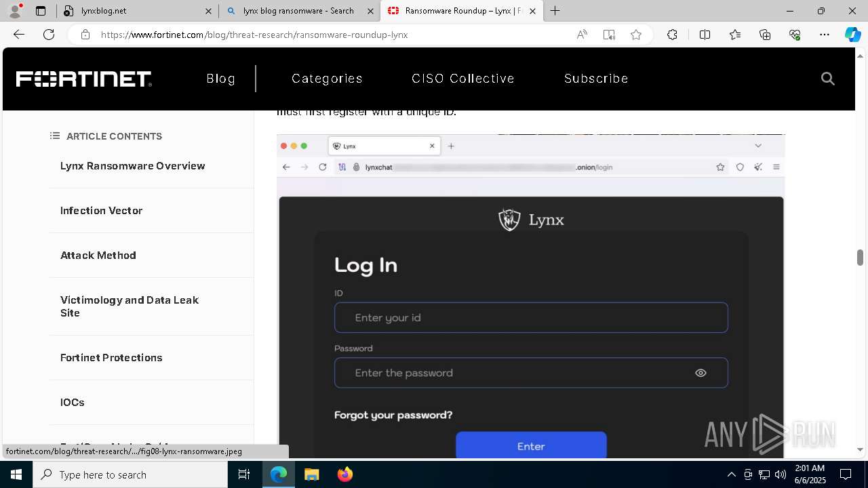The height and width of the screenshot is (488, 868).
Task: Open the Windows Start menu
Action: click(16, 474)
